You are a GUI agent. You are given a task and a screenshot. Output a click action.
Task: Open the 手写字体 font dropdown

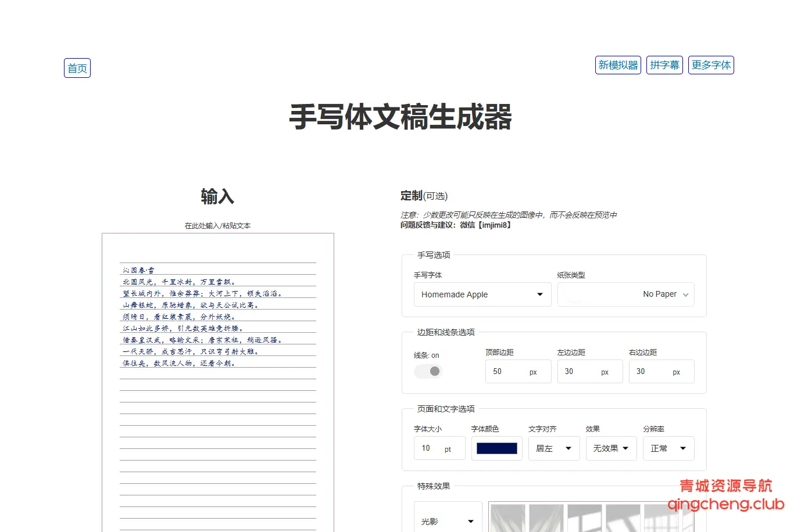[481, 294]
